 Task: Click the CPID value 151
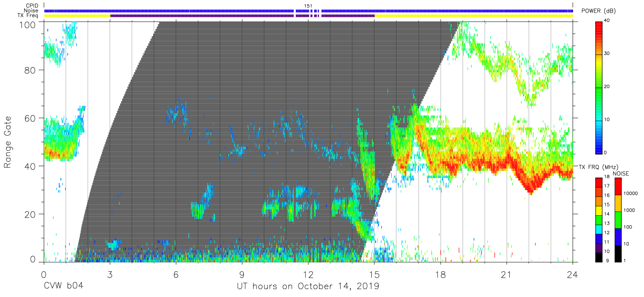308,6
